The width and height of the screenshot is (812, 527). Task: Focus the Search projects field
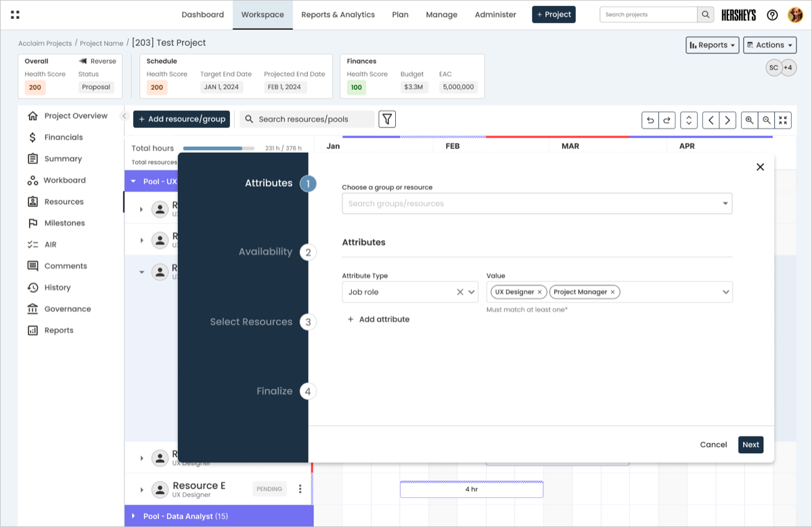pos(648,14)
